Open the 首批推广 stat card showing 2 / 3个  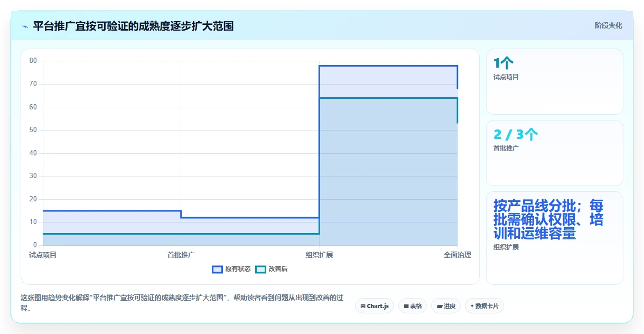[555, 153]
